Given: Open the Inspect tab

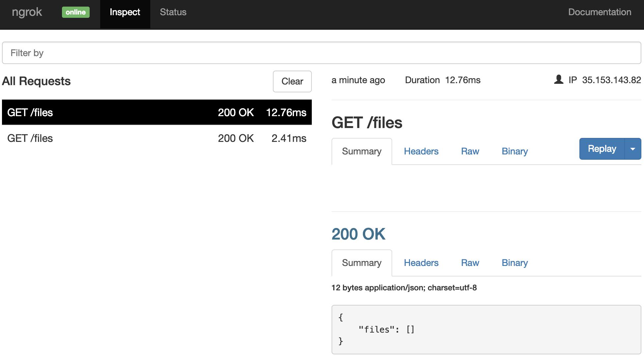Looking at the screenshot, I should [x=125, y=12].
